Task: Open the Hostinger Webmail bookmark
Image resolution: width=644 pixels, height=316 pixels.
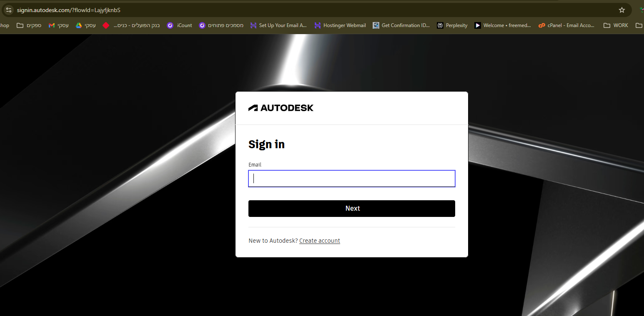Action: coord(340,25)
